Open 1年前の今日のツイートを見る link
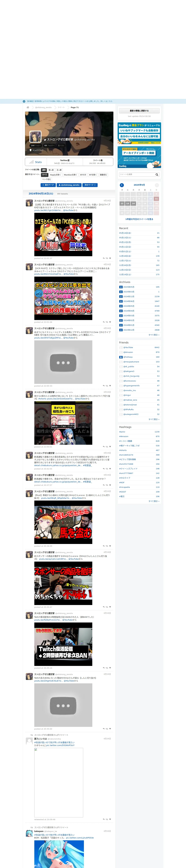The image size is (186, 868). (139, 219)
